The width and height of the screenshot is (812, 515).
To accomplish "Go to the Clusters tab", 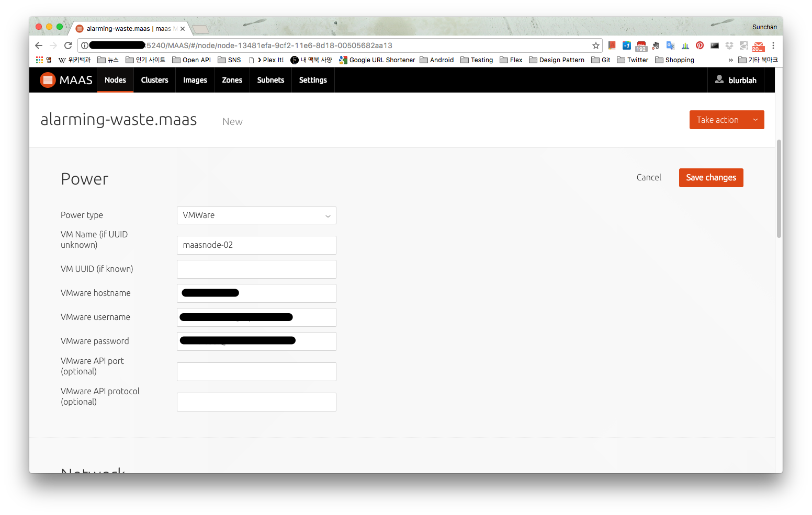I will (154, 80).
